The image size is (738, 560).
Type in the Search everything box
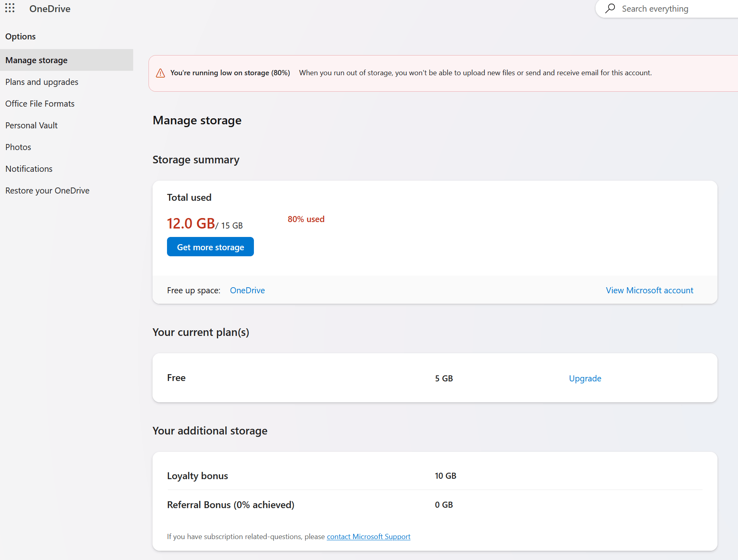676,9
